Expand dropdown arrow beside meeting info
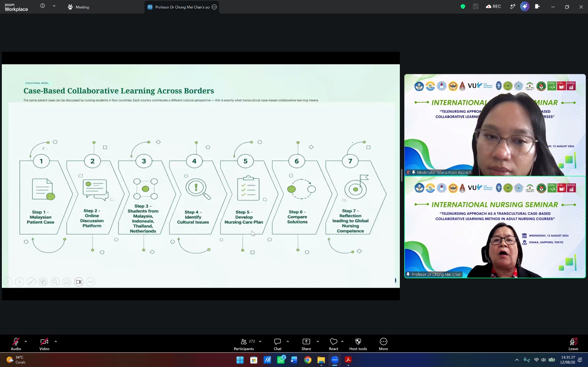Screen dimensions: 588x367 pyautogui.click(x=54, y=6)
